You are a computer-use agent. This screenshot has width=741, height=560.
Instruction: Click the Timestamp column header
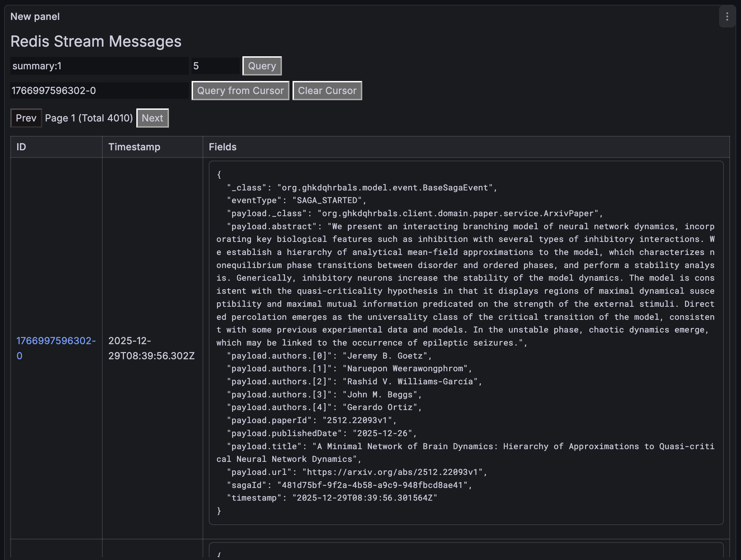(x=134, y=147)
